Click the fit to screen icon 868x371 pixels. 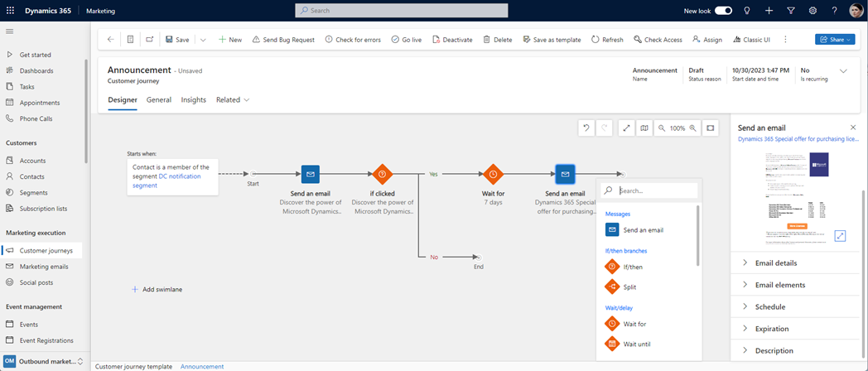click(711, 128)
